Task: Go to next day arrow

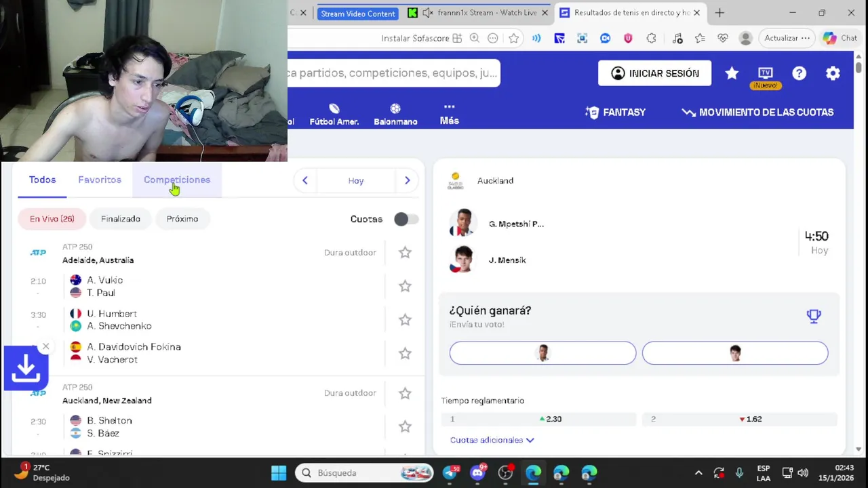Action: pos(407,180)
